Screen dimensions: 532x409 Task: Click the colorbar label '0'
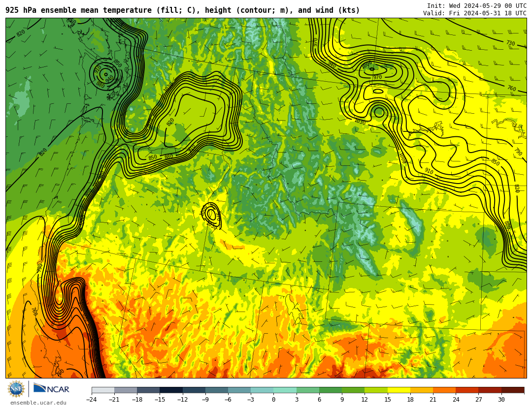click(274, 400)
